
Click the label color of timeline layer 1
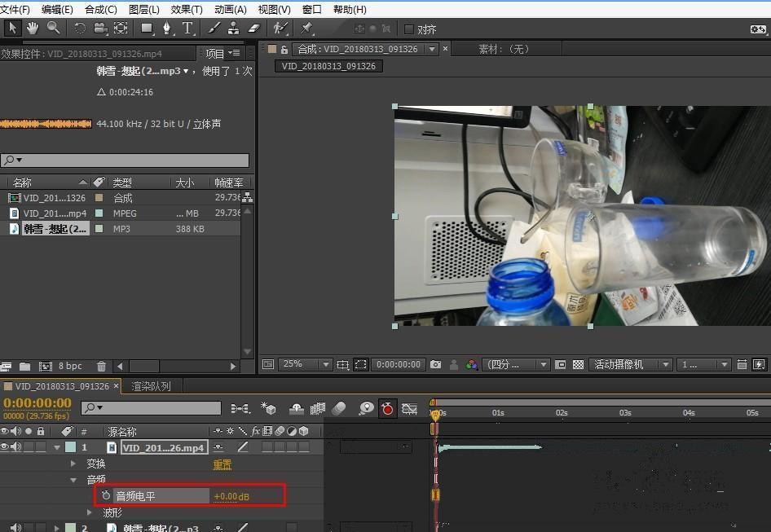click(x=71, y=446)
